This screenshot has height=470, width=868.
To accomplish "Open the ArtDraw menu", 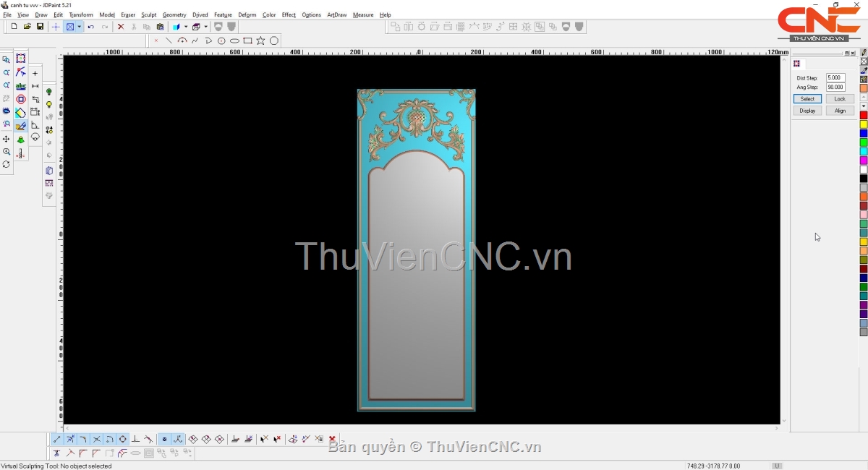I will pos(337,14).
